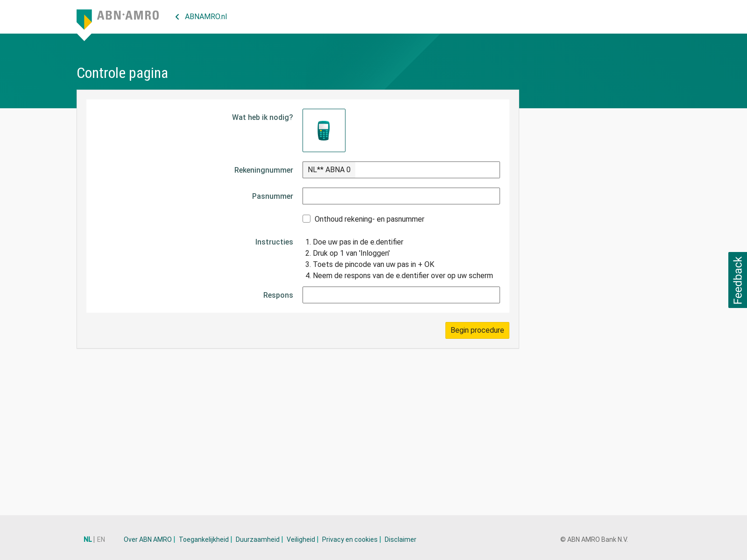Open Duurzaamheid footer link
The width and height of the screenshot is (747, 560).
(258, 539)
